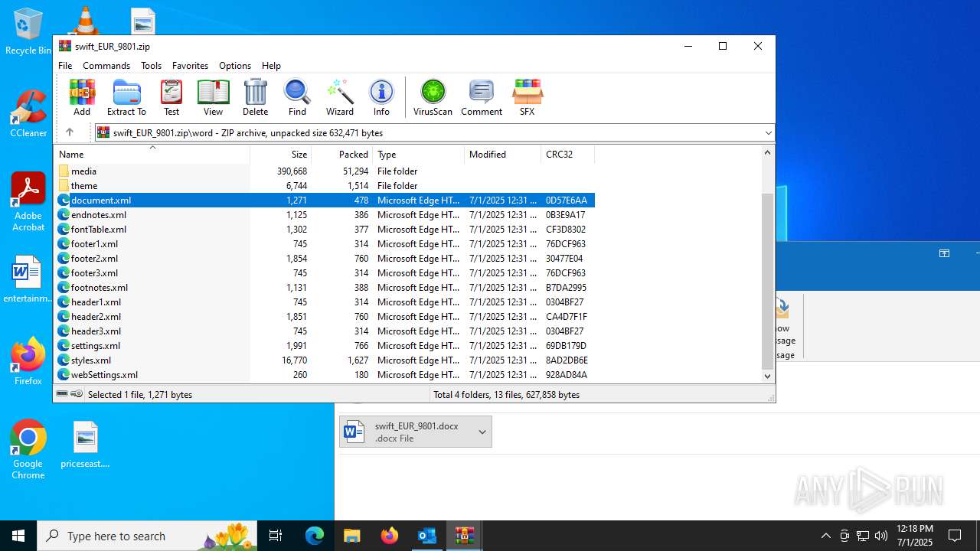Click the Find magnifier icon

click(x=297, y=97)
